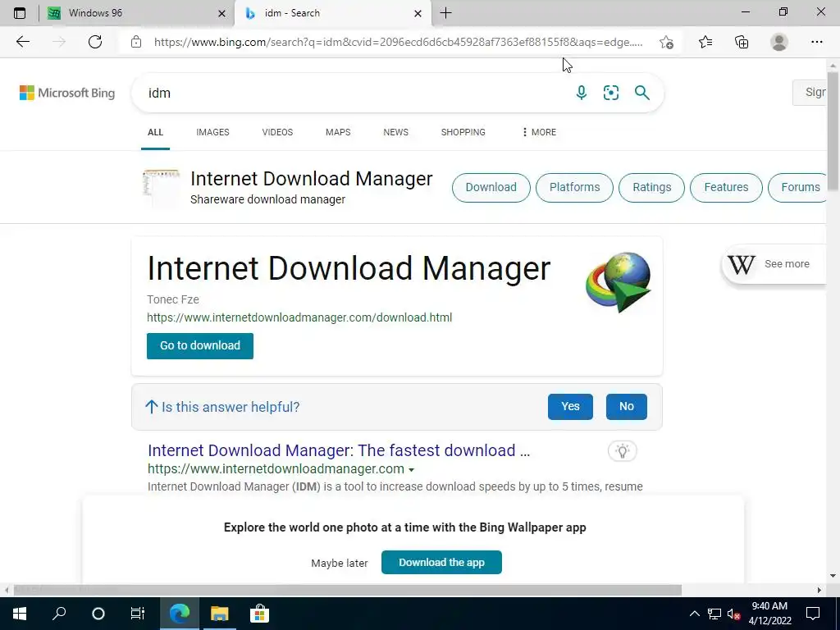
Task: Click into the Bing search box
Action: coord(354,93)
